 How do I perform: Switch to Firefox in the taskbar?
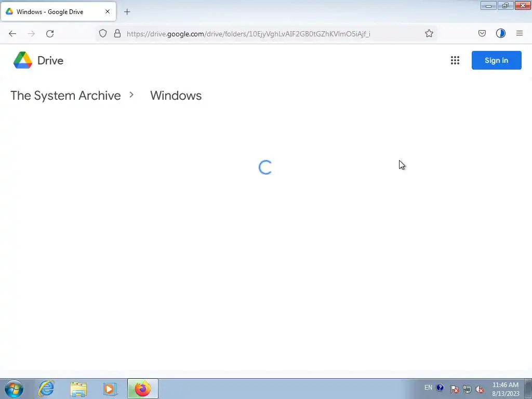[143, 389]
